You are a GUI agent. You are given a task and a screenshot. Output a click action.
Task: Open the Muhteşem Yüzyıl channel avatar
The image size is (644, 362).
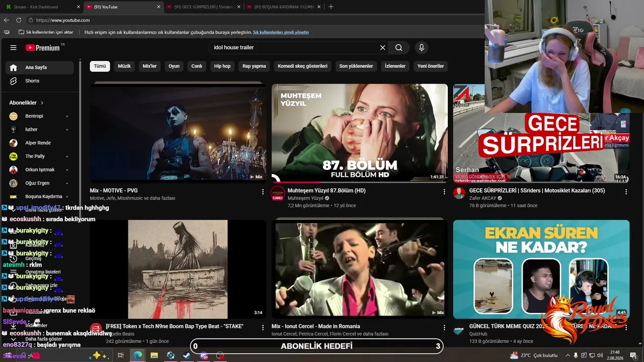[278, 193]
